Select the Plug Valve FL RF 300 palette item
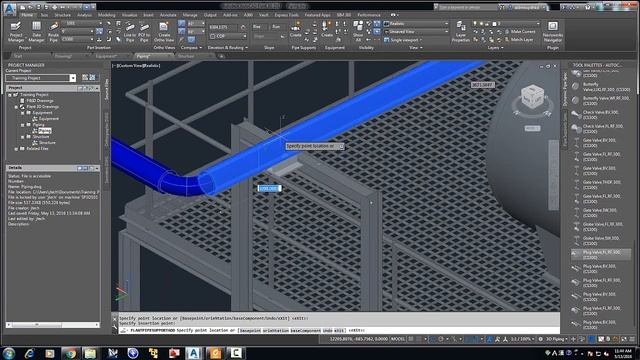This screenshot has height=360, width=640. [601, 255]
